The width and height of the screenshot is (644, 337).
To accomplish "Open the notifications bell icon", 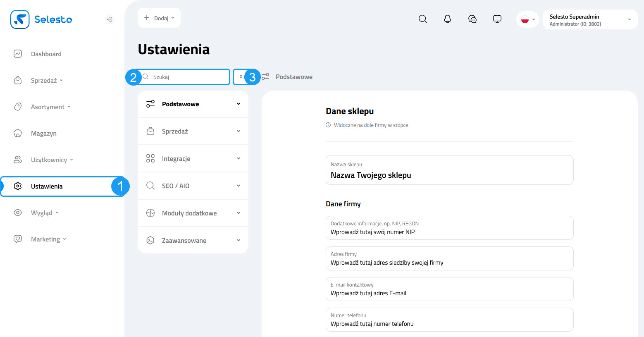I will [447, 19].
